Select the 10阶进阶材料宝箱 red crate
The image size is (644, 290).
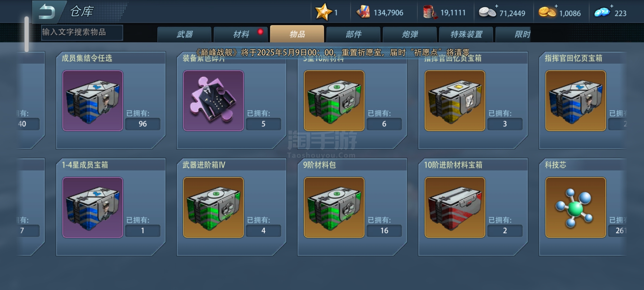pyautogui.click(x=455, y=207)
